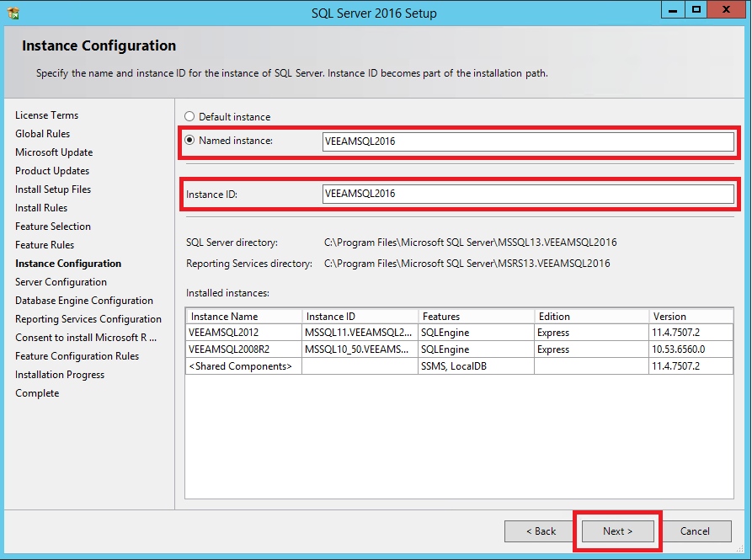The height and width of the screenshot is (560, 752).
Task: Open Microsoft Update step in sidebar
Action: click(x=54, y=152)
